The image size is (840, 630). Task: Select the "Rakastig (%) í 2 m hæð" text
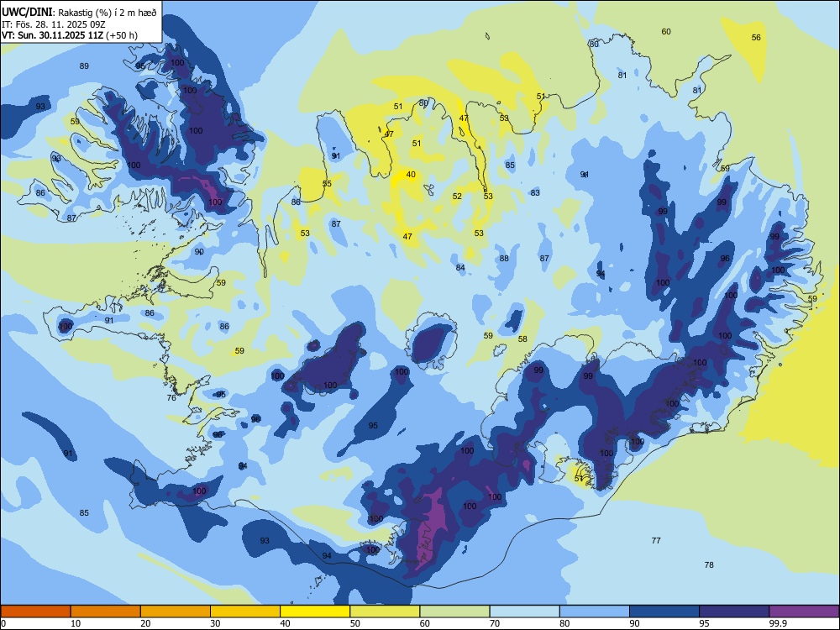point(108,13)
